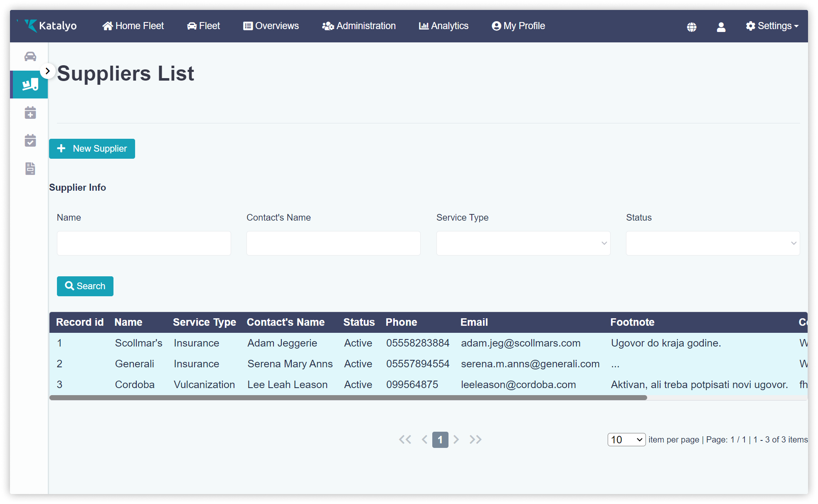Select the suppliers dolly icon in sidebar
This screenshot has width=818, height=504.
pyautogui.click(x=30, y=85)
